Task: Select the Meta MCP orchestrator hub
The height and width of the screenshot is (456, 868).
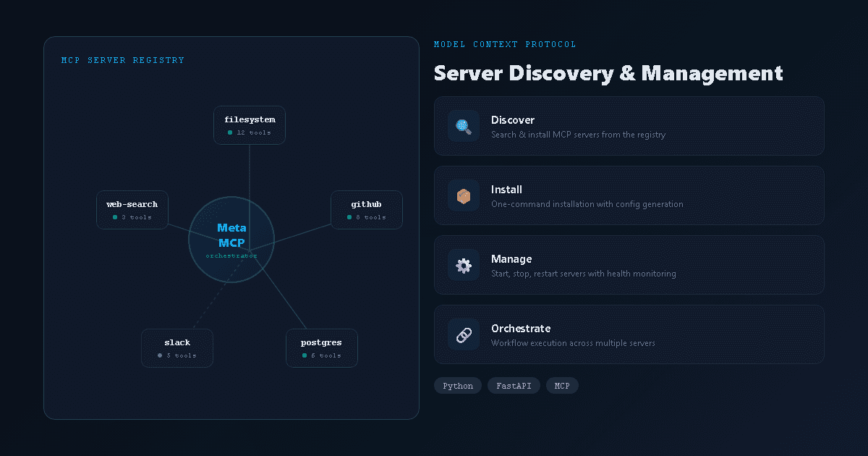Action: (231, 239)
